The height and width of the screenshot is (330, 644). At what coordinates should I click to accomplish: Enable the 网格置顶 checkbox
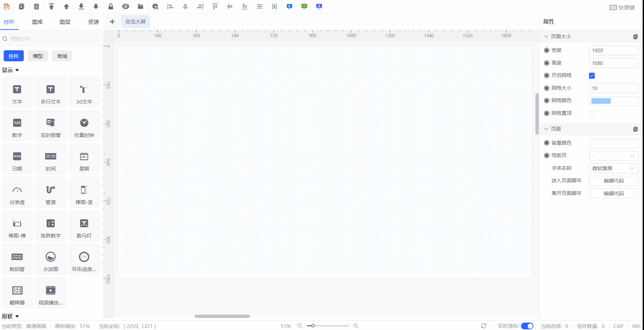tap(592, 114)
